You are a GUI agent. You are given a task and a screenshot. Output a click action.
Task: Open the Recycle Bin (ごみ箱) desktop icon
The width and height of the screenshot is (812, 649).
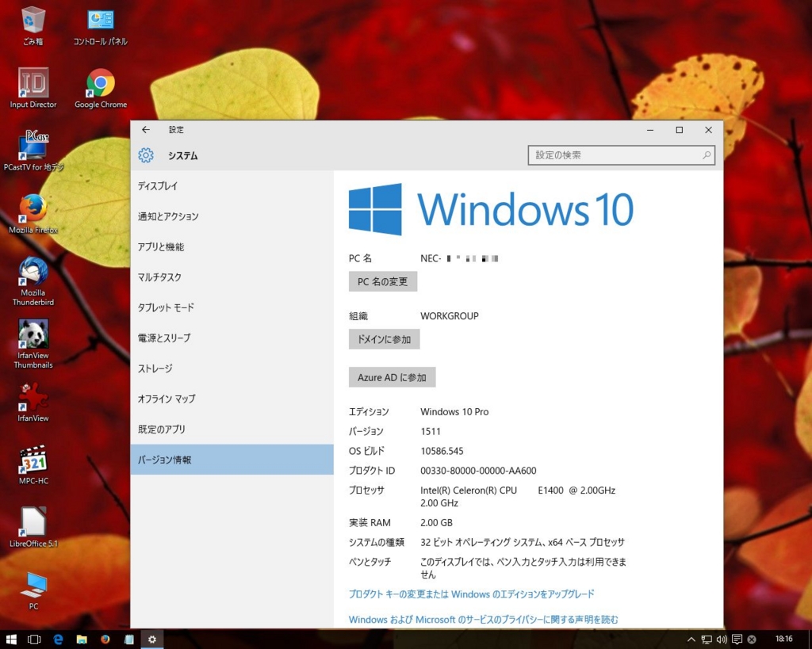(x=33, y=26)
